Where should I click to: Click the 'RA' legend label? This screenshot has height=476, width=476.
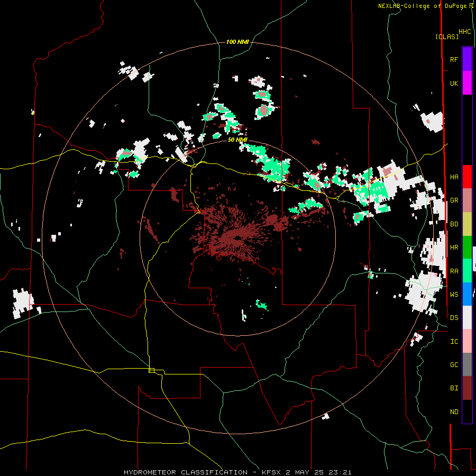454,271
